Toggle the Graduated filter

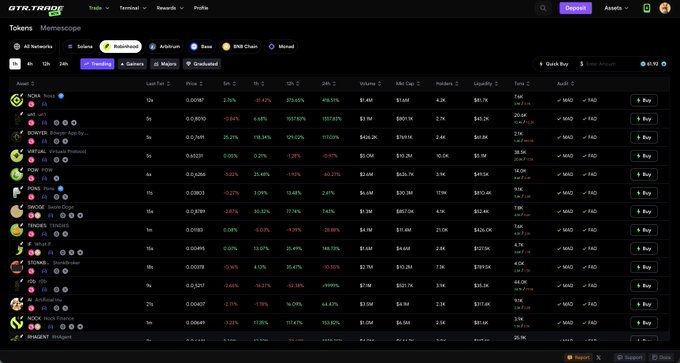[202, 64]
